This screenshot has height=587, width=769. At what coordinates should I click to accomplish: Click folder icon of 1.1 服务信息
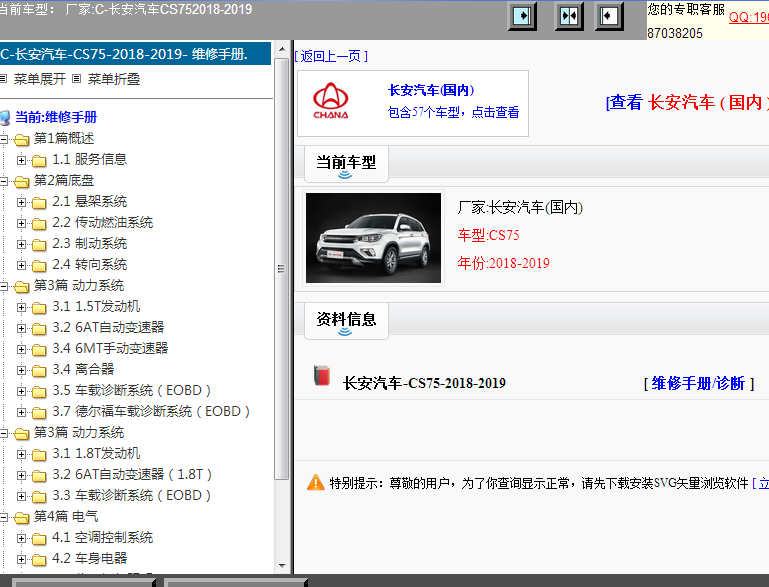click(39, 160)
